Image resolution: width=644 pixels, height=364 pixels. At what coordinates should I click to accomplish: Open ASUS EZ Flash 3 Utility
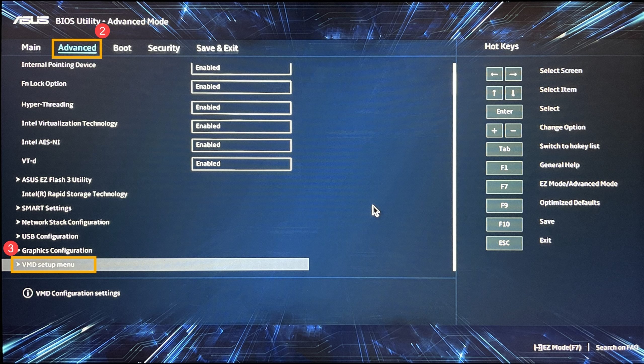[56, 179]
